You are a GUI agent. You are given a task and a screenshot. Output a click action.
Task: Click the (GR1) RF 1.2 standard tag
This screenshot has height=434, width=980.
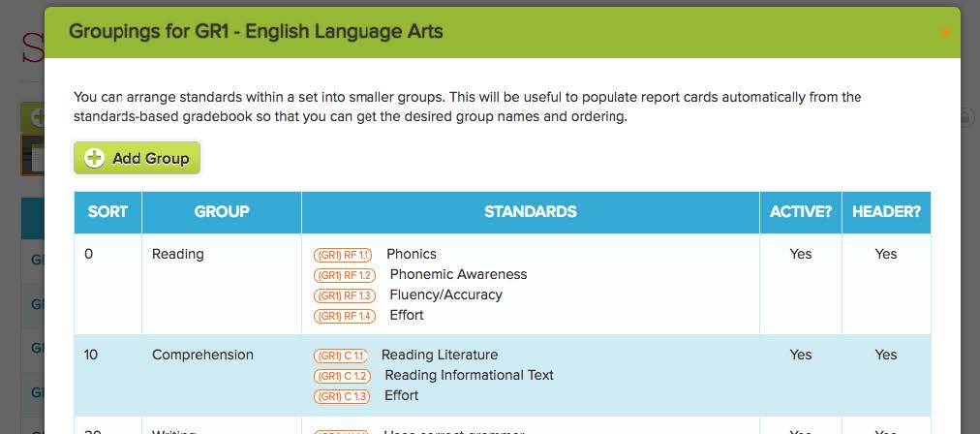pyautogui.click(x=345, y=275)
